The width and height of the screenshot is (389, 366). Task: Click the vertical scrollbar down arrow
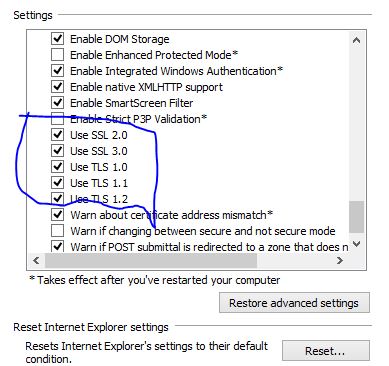pos(356,244)
